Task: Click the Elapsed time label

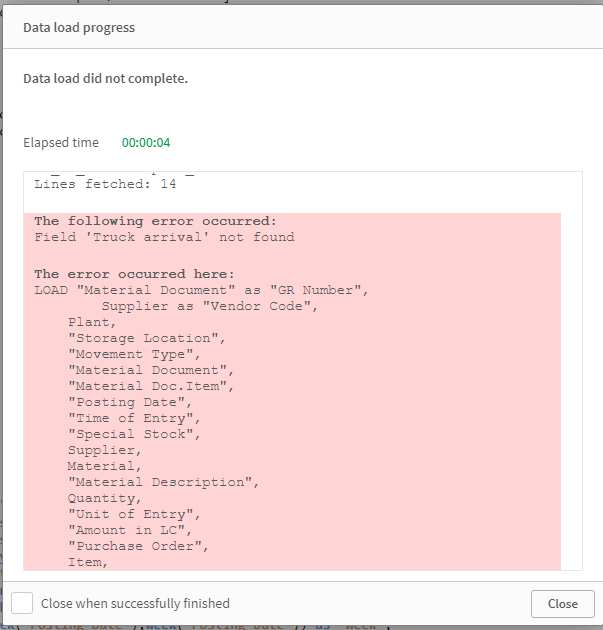Action: point(61,143)
